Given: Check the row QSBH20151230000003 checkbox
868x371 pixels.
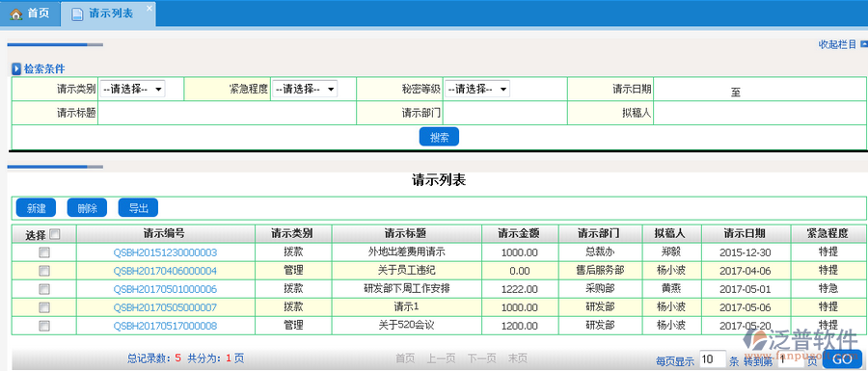Looking at the screenshot, I should [x=43, y=252].
